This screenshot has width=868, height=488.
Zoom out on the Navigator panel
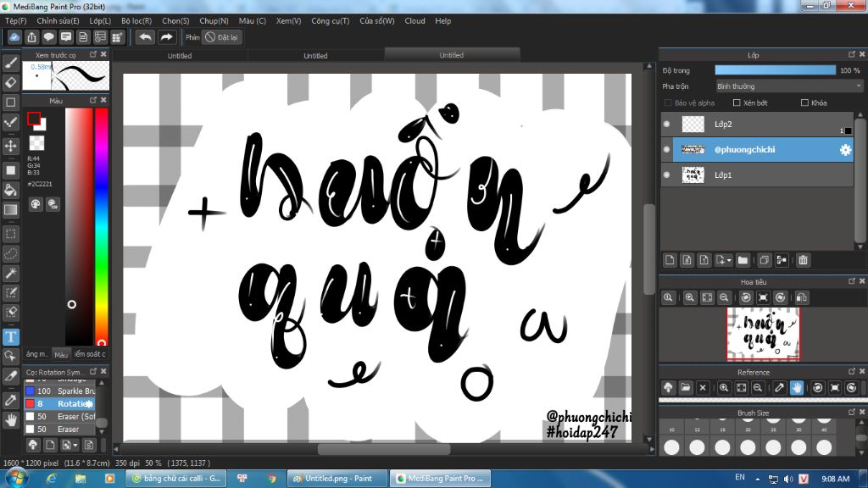click(724, 297)
